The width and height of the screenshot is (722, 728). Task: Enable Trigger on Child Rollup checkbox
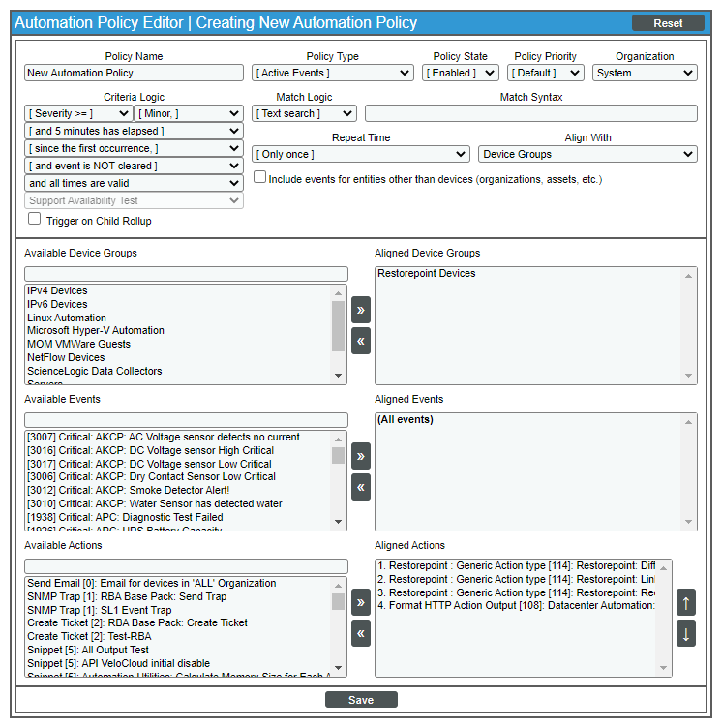35,220
